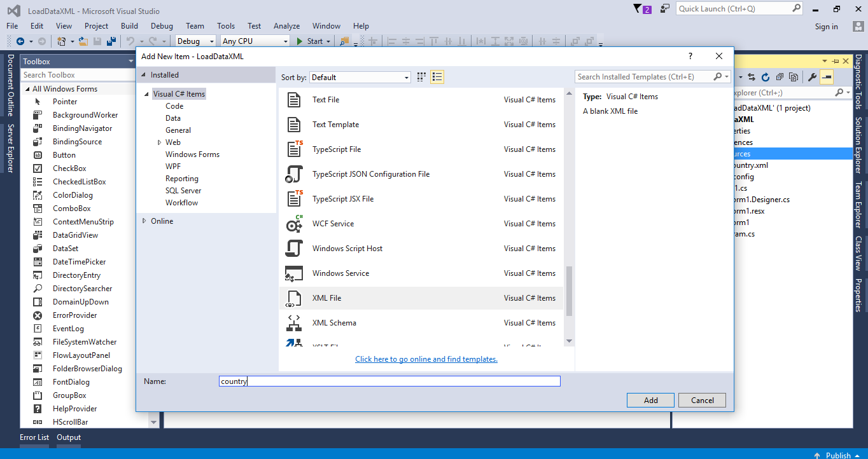Click the Add New Item help question mark
Screen dimensions: 868x459
coord(690,56)
